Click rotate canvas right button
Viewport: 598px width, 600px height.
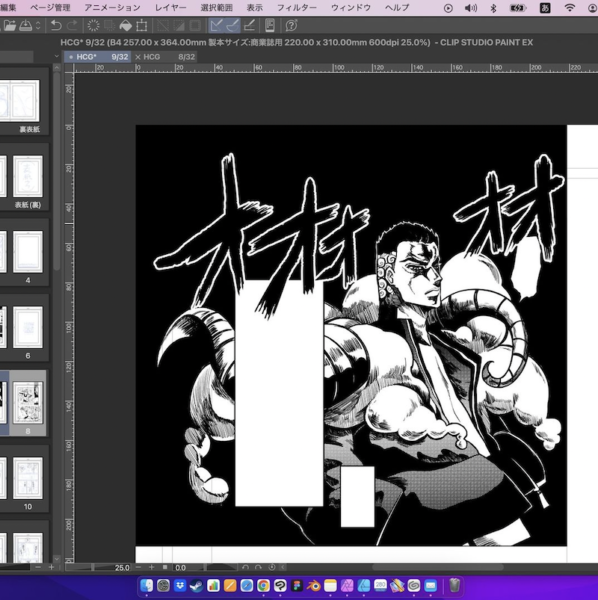click(x=258, y=567)
